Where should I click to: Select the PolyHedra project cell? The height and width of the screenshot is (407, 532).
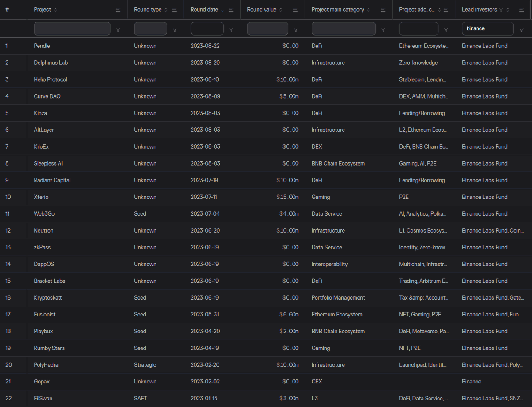tap(77, 365)
